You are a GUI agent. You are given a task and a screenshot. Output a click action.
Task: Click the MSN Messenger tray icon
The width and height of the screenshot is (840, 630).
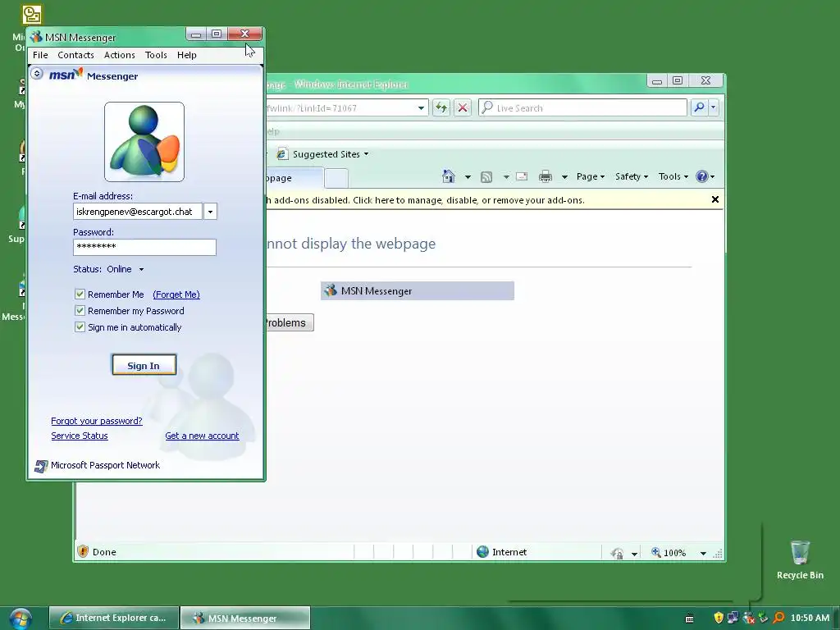[x=748, y=619]
